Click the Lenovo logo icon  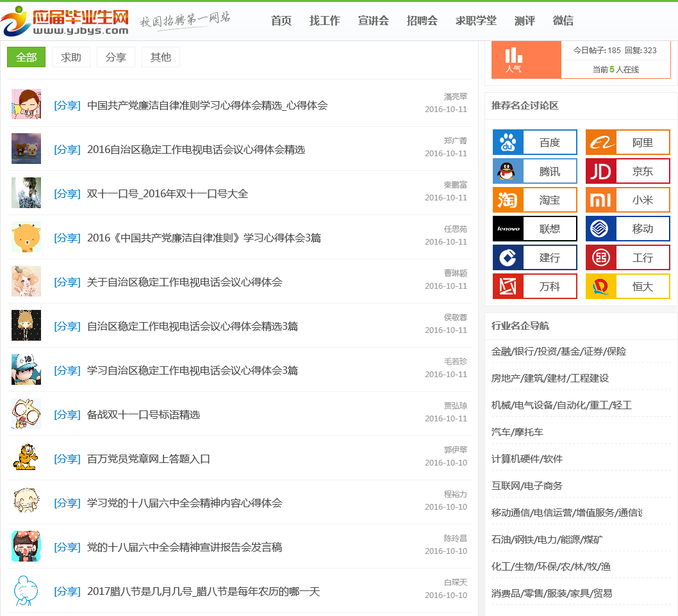[508, 229]
